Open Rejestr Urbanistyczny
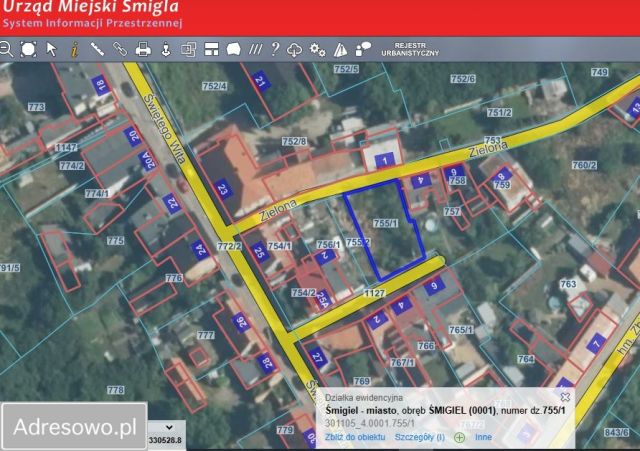The image size is (640, 451). [x=410, y=49]
